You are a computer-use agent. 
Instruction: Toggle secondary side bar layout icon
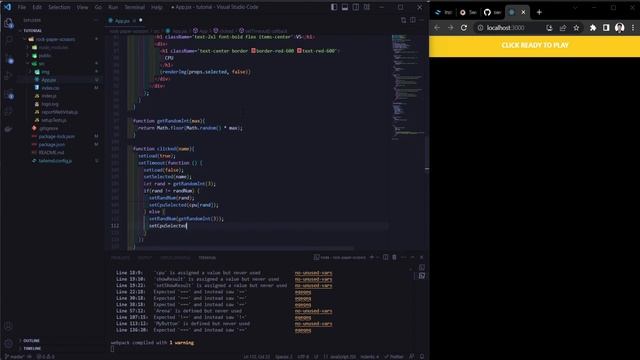356,7
